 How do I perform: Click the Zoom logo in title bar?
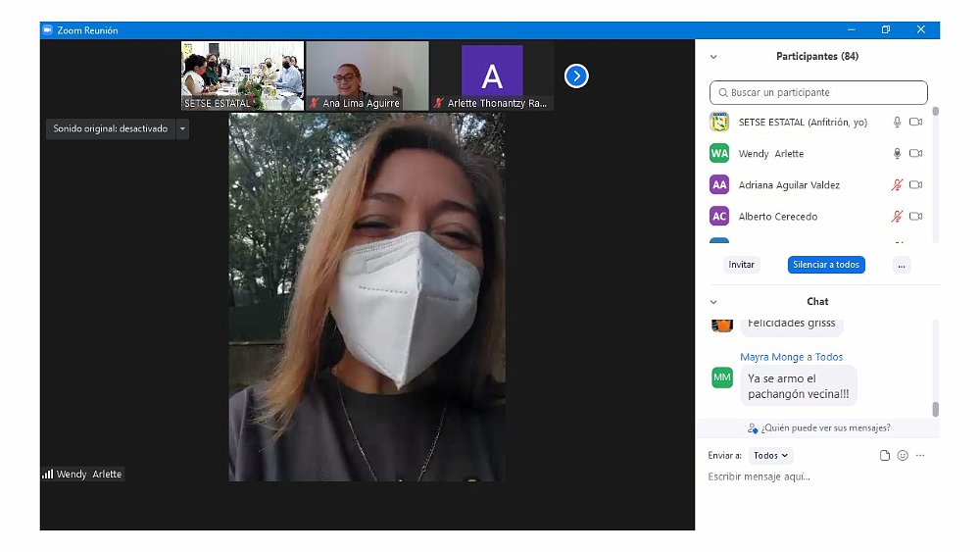click(x=47, y=30)
